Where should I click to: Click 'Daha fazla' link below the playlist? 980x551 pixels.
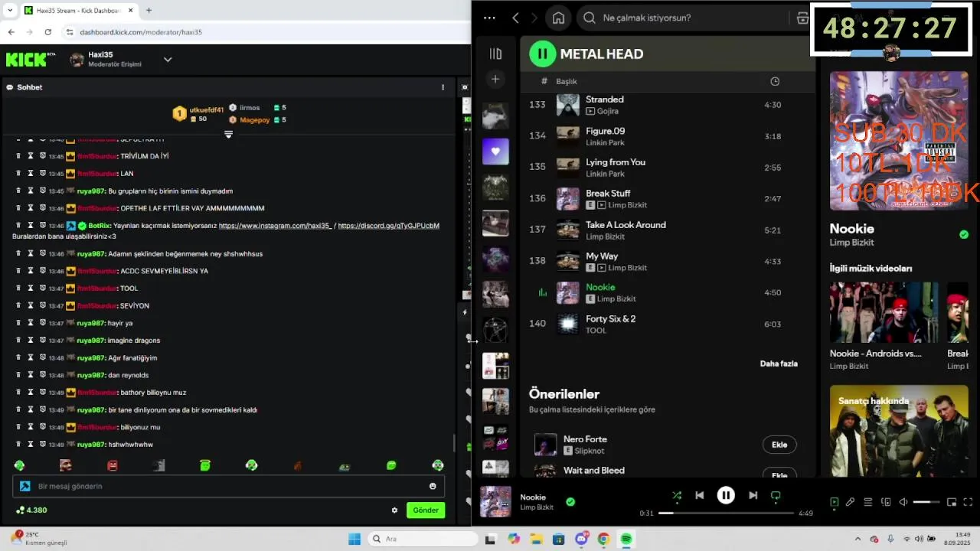(x=779, y=364)
